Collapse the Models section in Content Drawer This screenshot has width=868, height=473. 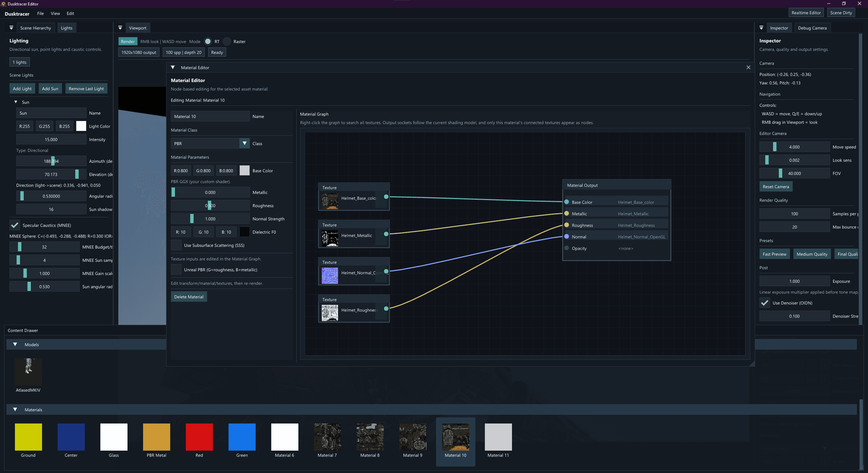click(15, 344)
